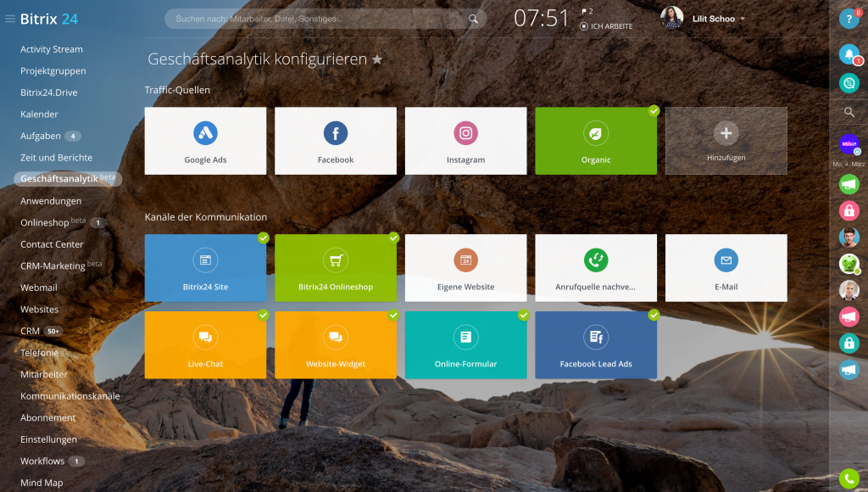Open the Online-Formular channel tile
The width and height of the screenshot is (868, 492).
pyautogui.click(x=465, y=345)
